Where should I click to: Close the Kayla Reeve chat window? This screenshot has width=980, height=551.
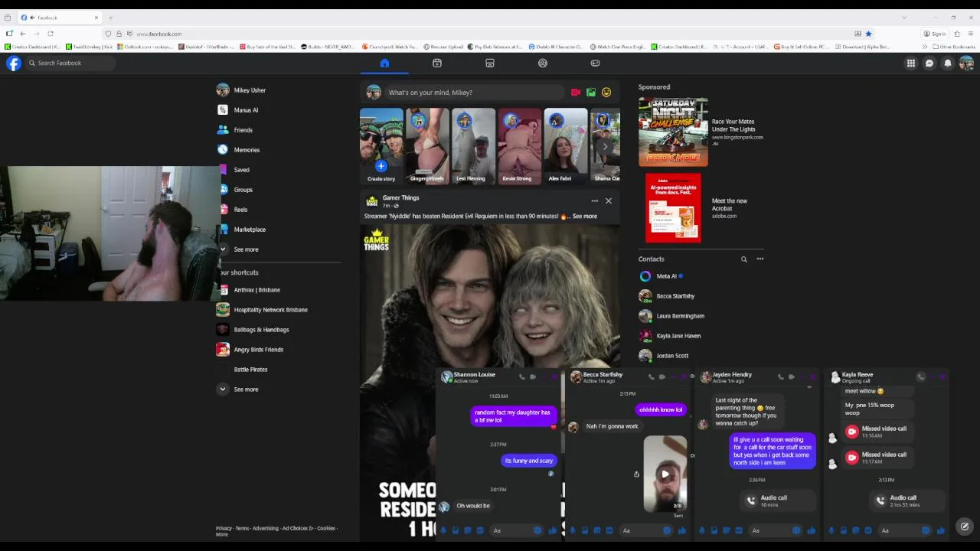click(942, 377)
